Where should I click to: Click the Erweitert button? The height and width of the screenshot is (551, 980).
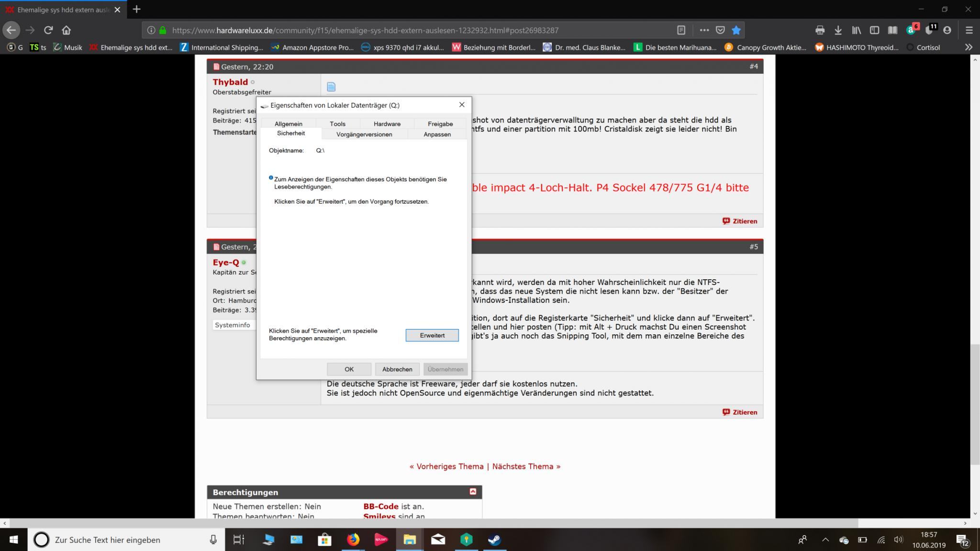pos(432,335)
